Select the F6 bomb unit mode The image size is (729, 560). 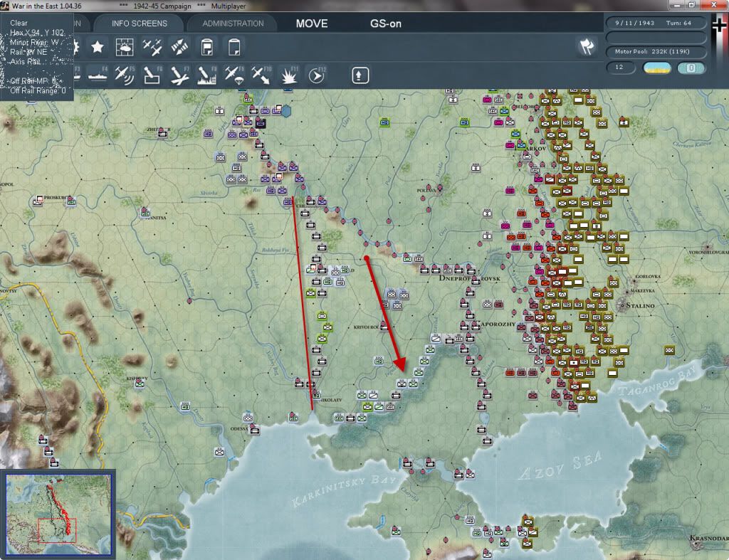pos(152,75)
